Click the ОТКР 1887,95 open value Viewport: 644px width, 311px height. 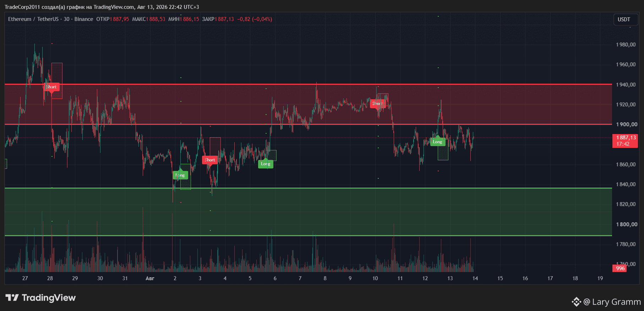pos(113,19)
